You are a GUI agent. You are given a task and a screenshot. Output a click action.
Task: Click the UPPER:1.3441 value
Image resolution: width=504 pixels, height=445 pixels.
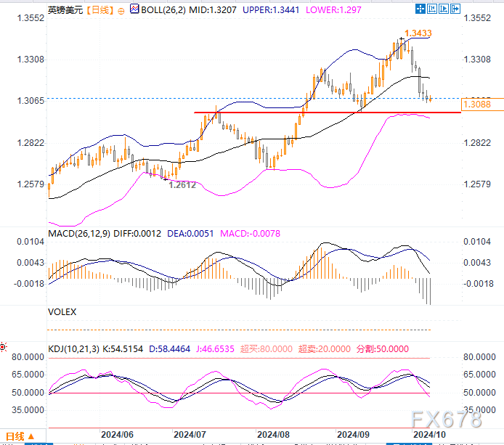pos(271,10)
